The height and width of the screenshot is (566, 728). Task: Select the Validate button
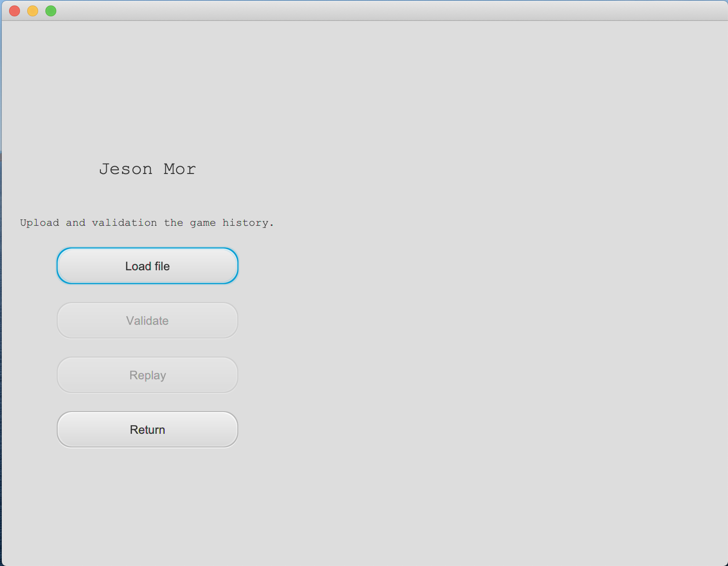click(x=148, y=320)
